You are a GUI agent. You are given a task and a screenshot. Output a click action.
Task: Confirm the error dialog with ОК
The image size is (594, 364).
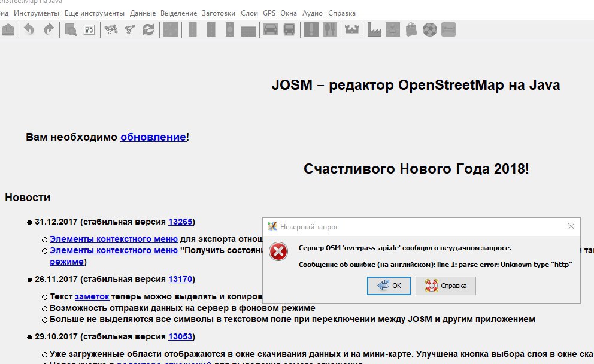pyautogui.click(x=389, y=286)
